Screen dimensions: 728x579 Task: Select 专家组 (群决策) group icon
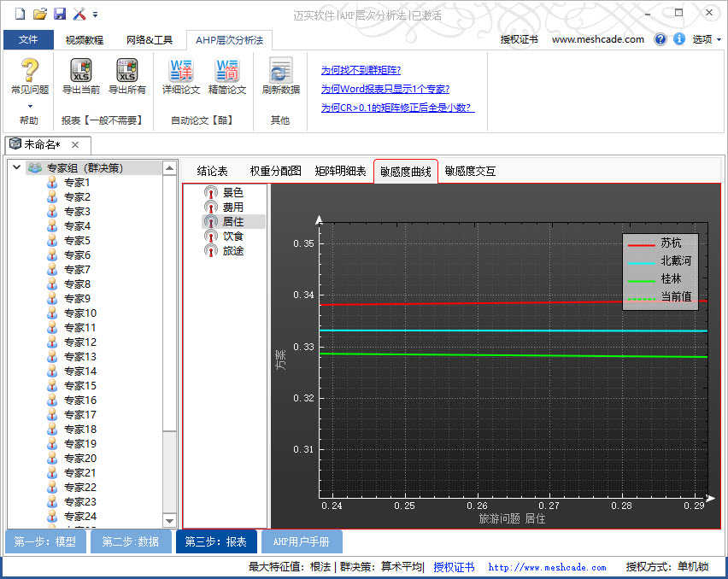coord(35,167)
